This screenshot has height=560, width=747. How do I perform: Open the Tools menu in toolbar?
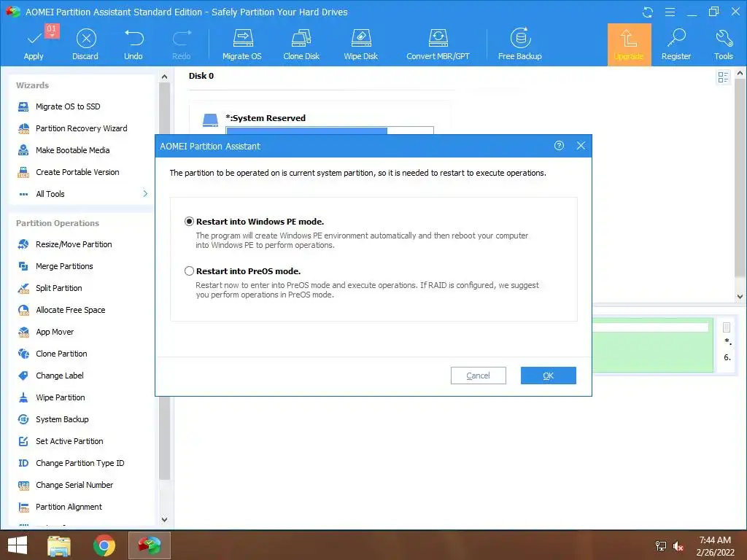coord(723,44)
